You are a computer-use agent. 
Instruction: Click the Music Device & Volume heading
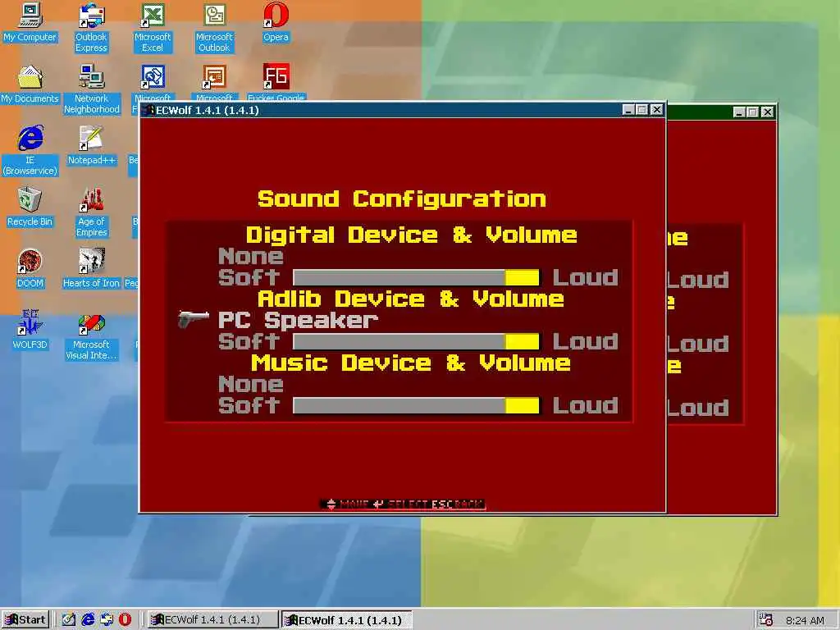pos(410,363)
